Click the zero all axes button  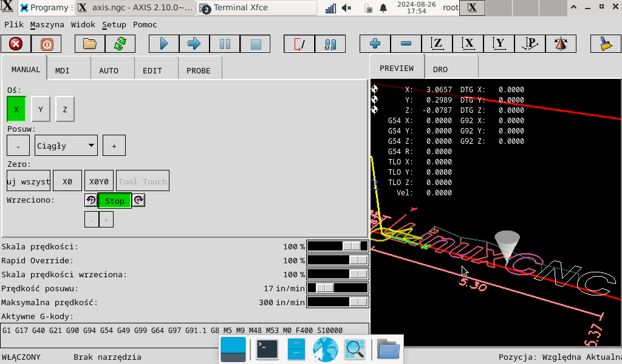click(x=29, y=181)
